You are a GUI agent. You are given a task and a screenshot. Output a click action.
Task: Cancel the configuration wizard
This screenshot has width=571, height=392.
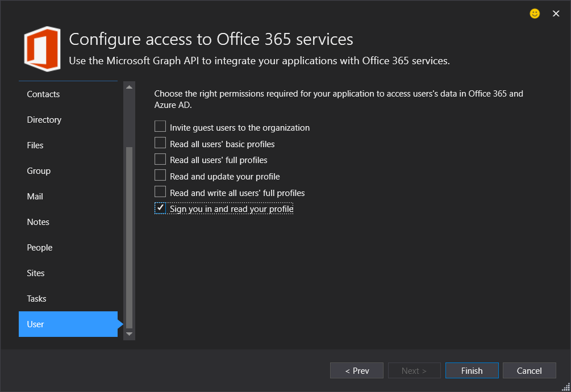(x=529, y=370)
